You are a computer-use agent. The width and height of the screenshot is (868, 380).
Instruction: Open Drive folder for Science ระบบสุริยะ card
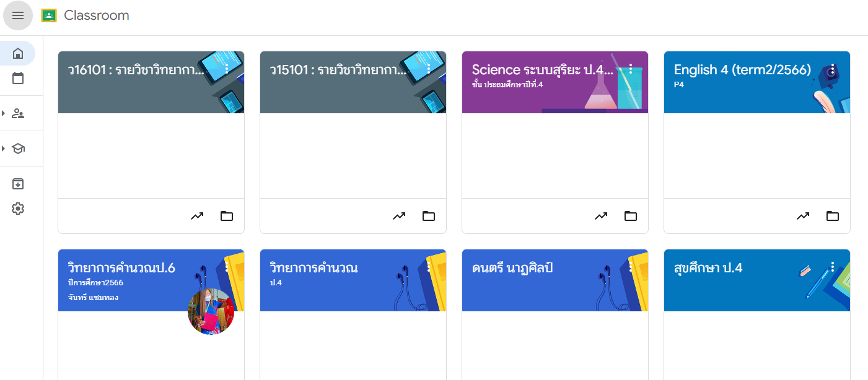[631, 216]
